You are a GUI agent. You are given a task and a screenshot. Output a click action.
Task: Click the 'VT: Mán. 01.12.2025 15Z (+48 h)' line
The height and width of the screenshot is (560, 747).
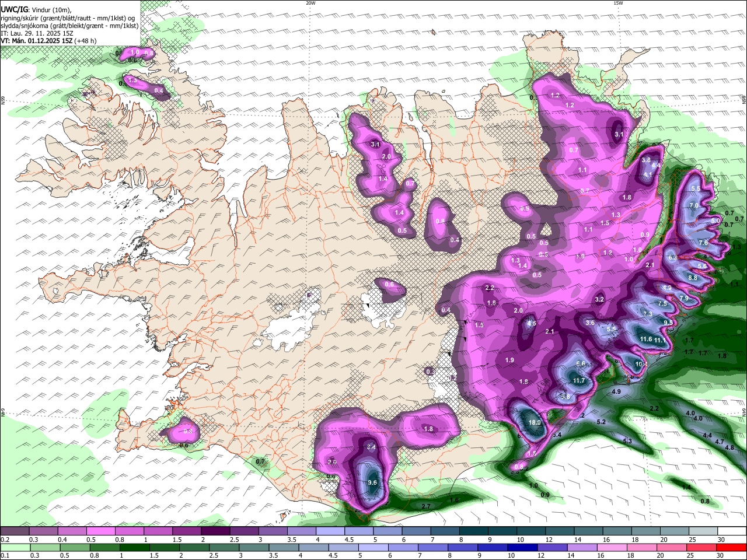tap(48, 41)
